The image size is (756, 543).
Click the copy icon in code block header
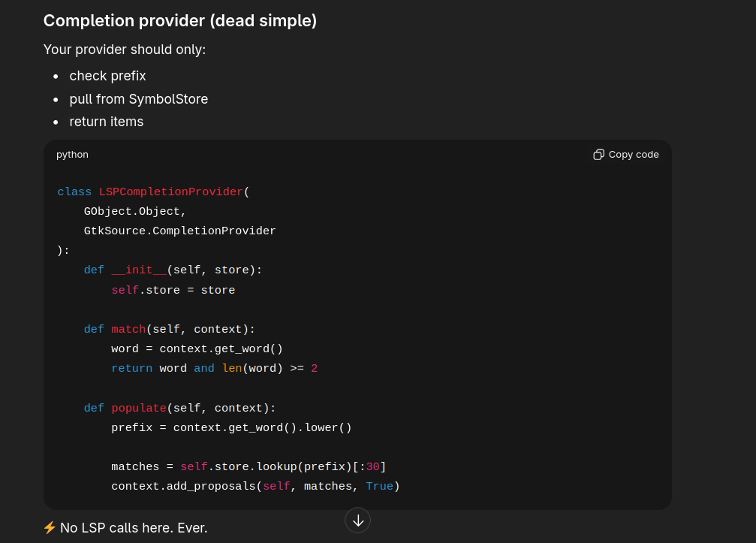[598, 155]
